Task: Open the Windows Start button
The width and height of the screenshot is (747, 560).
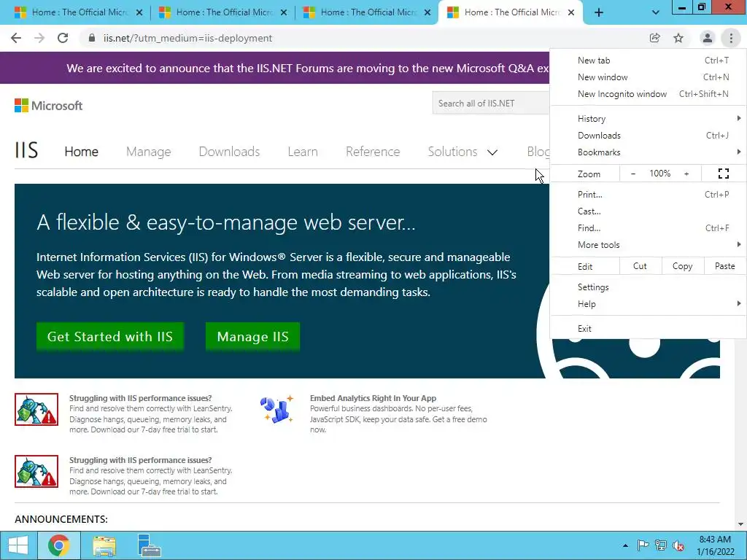Action: pos(18,545)
